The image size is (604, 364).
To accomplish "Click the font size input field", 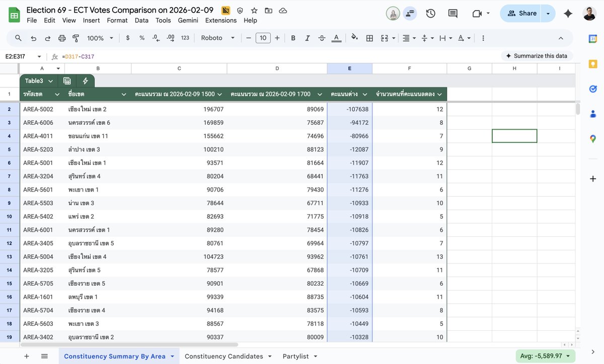I will (263, 38).
